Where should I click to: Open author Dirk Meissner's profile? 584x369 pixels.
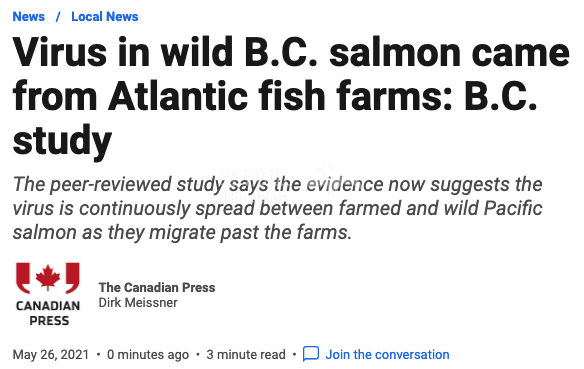[138, 303]
